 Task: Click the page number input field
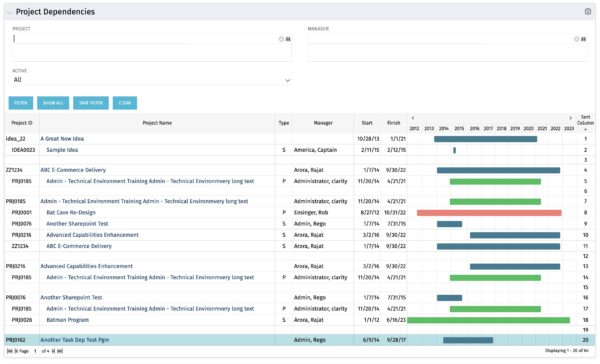pyautogui.click(x=35, y=351)
